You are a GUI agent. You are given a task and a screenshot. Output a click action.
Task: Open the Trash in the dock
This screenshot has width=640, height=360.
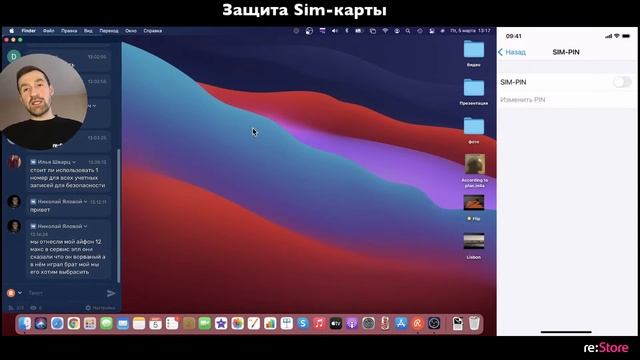point(474,324)
